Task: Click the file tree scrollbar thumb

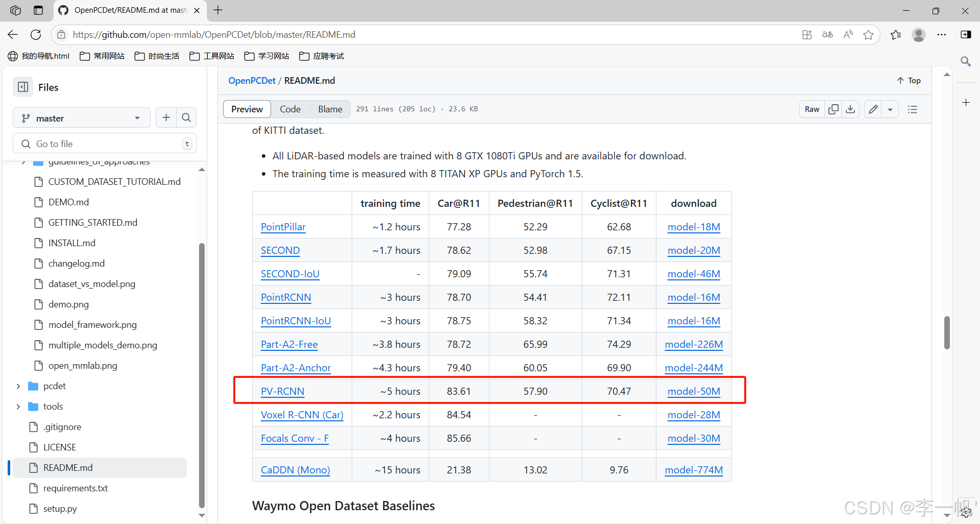Action: coord(202,375)
